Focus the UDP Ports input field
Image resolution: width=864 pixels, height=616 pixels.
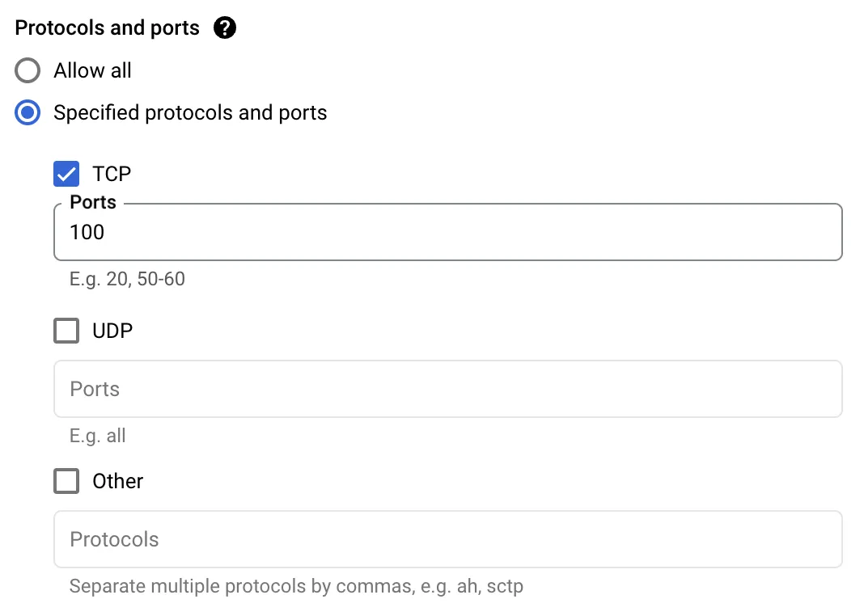click(324, 389)
